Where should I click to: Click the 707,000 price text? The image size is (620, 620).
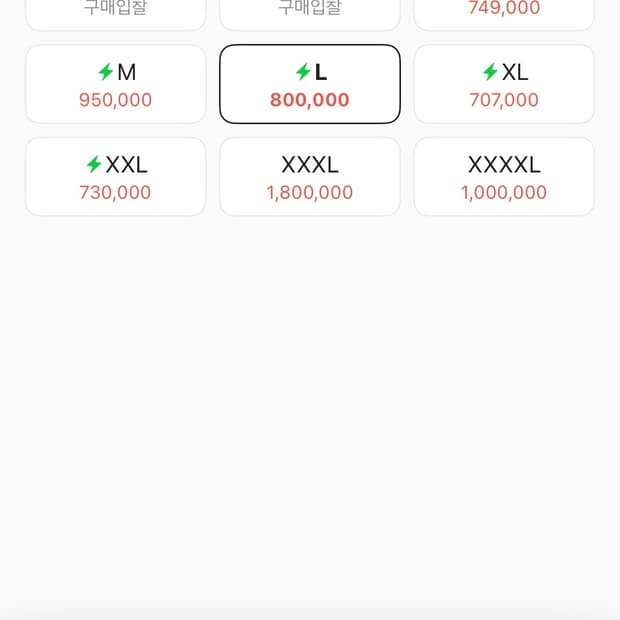(504, 100)
